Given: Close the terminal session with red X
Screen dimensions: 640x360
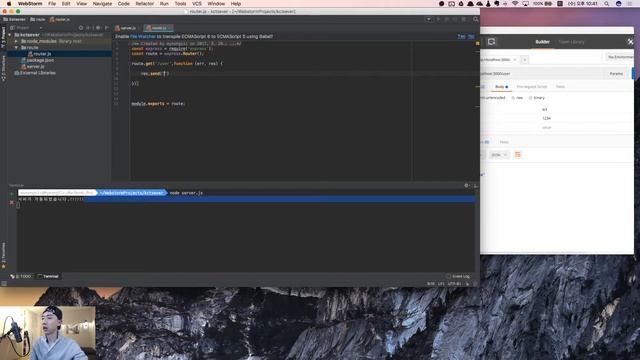Looking at the screenshot, I should click(x=12, y=202).
